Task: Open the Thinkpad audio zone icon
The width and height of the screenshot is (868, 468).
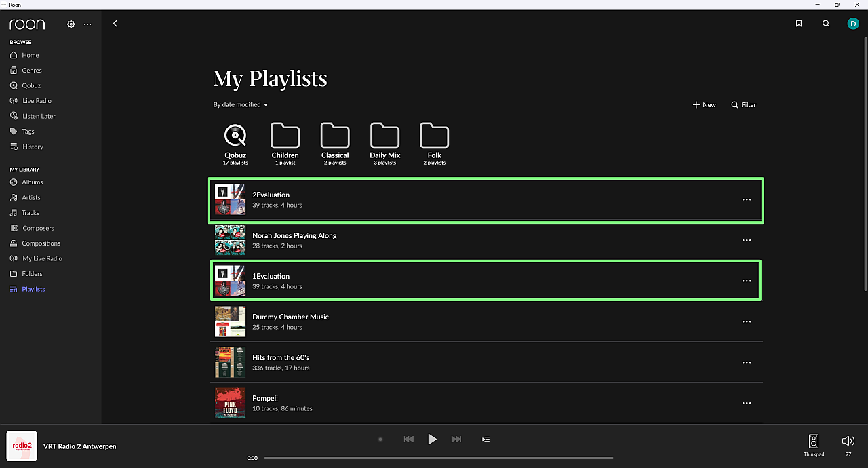Action: (814, 442)
